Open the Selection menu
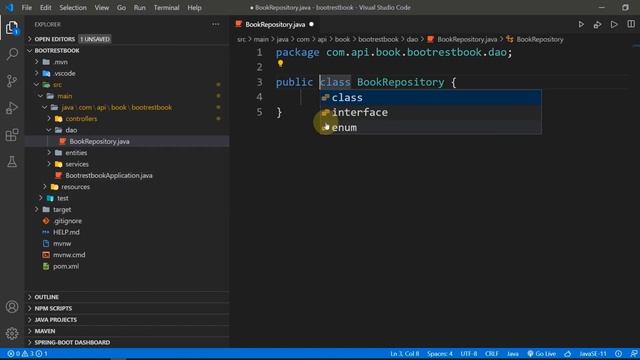 (73, 7)
